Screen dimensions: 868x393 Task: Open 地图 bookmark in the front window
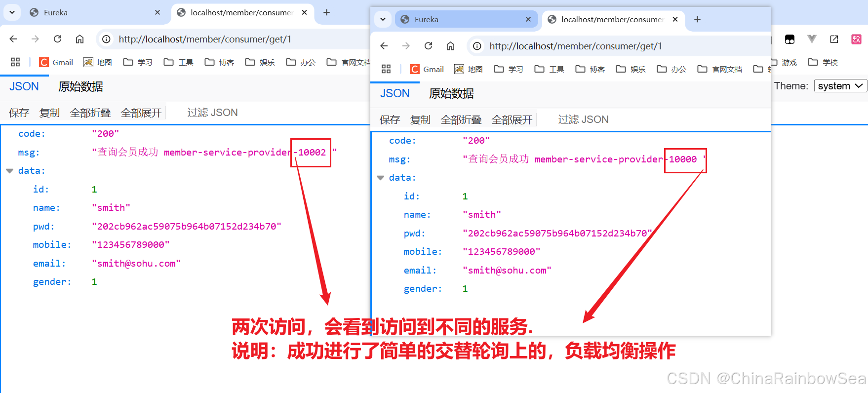pyautogui.click(x=469, y=69)
